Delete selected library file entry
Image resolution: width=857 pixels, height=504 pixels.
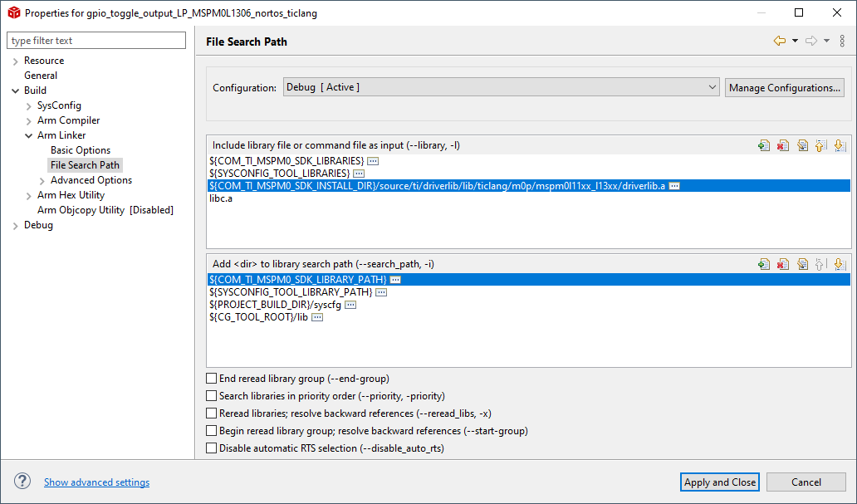pos(782,145)
